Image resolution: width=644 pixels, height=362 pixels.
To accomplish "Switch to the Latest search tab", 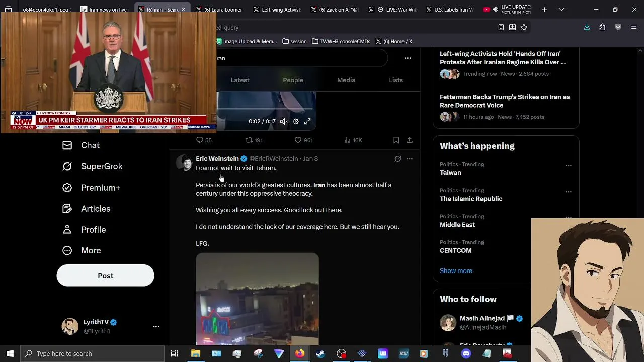I will [240, 80].
